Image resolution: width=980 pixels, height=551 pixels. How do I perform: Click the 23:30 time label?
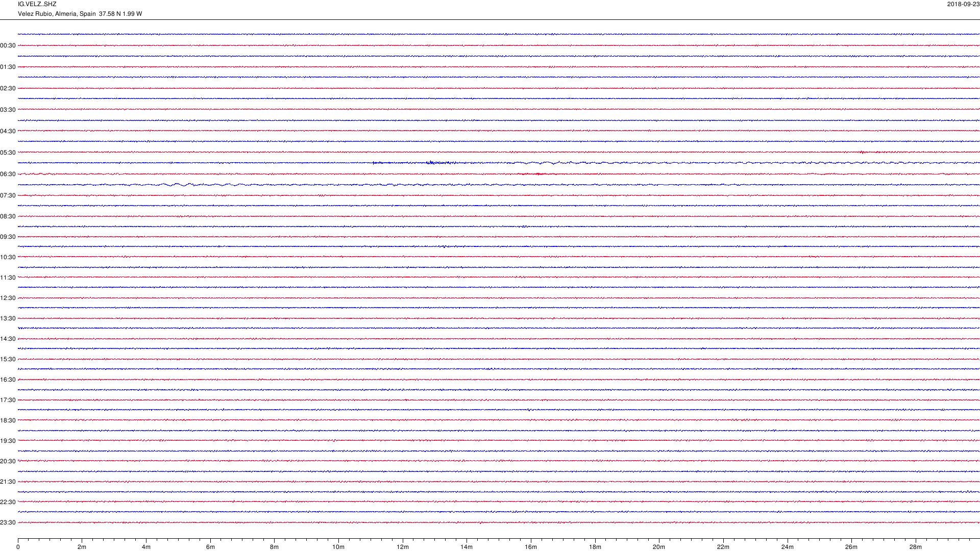tap(8, 522)
